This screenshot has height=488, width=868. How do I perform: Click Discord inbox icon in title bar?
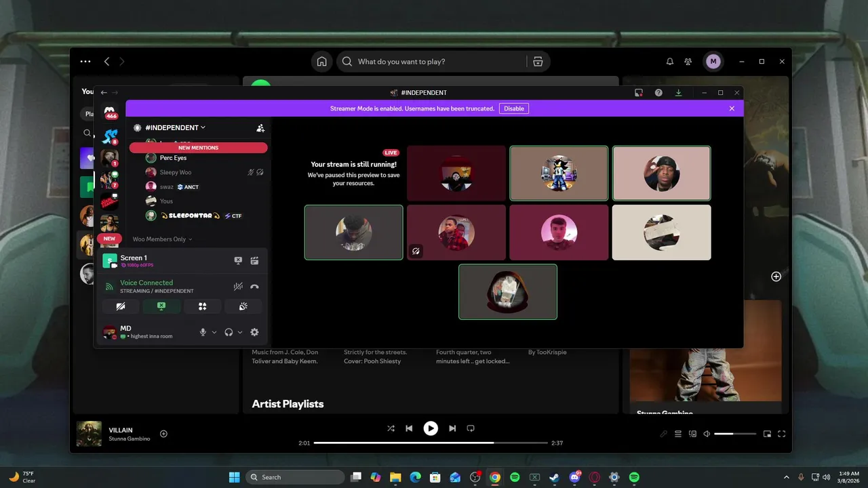coord(639,93)
